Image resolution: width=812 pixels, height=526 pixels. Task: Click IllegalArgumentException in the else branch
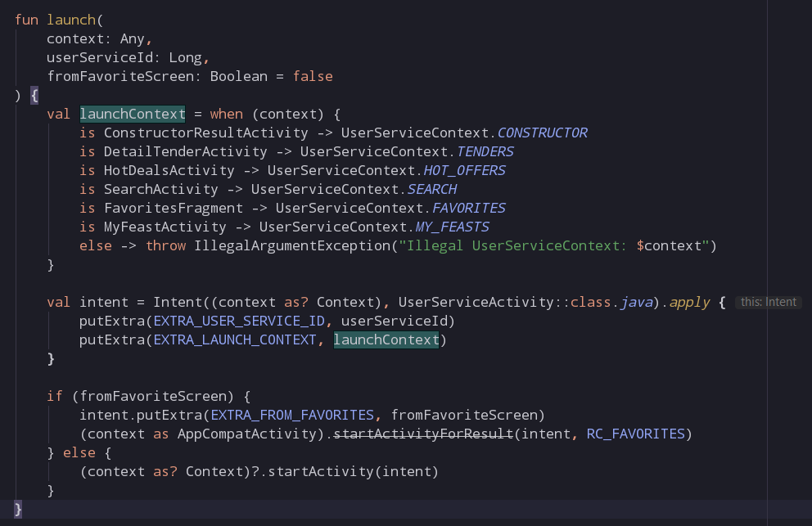292,246
